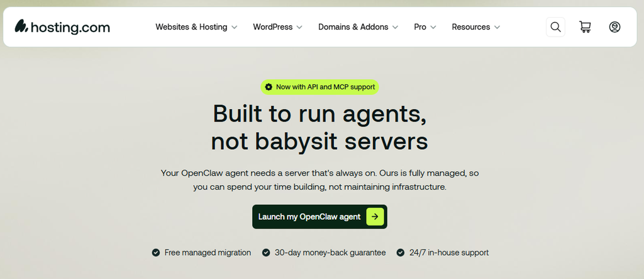This screenshot has width=644, height=279.
Task: Expand the WordPress chevron
Action: pos(299,27)
